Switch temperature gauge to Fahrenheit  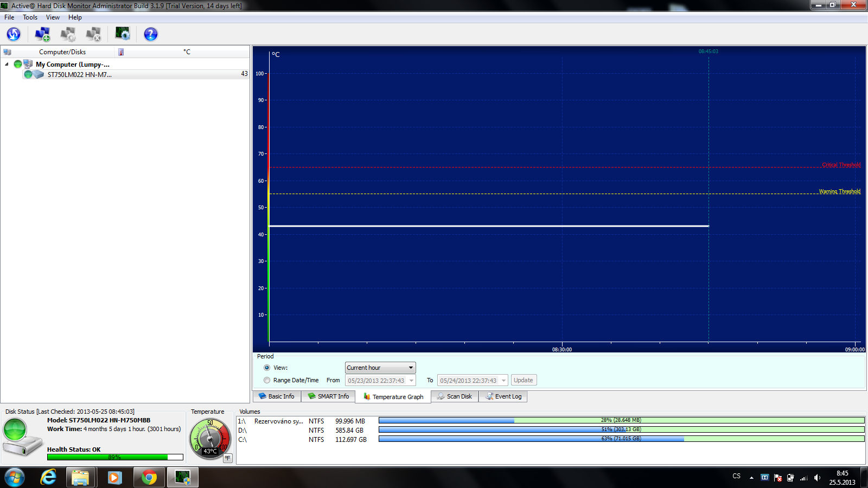(x=228, y=458)
